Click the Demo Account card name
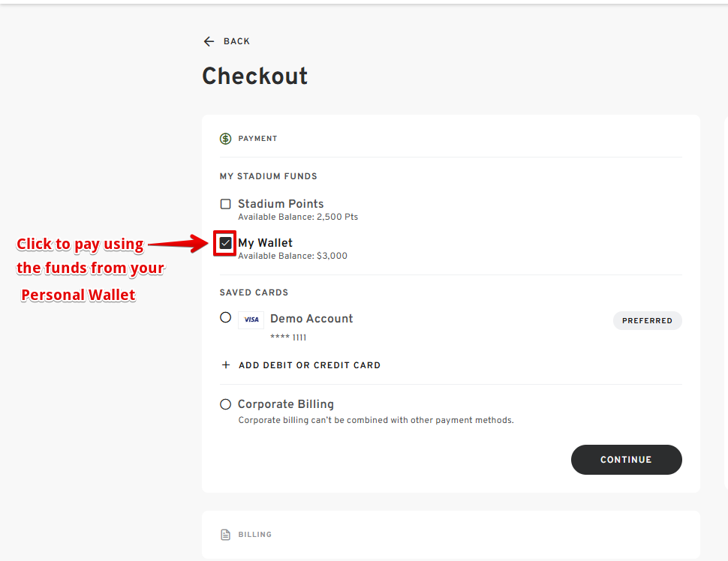 coord(311,319)
